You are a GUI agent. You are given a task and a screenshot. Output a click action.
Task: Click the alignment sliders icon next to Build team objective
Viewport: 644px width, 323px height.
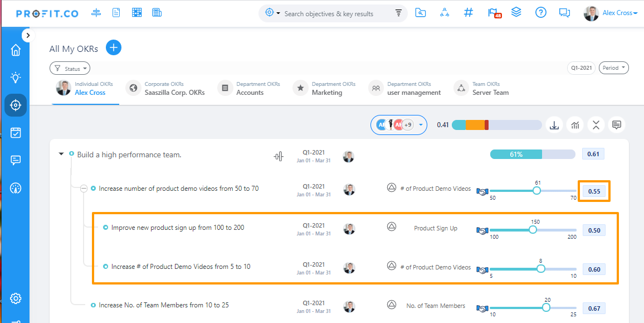[278, 156]
